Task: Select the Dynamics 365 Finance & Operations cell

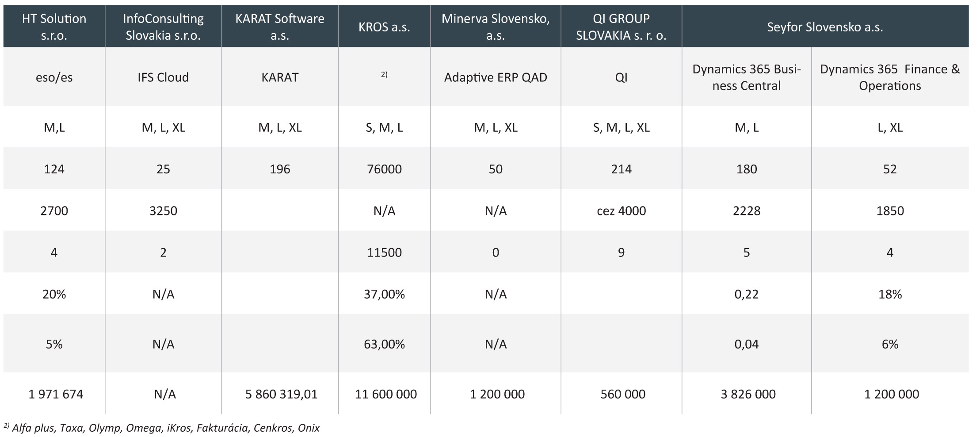Action: coord(890,77)
